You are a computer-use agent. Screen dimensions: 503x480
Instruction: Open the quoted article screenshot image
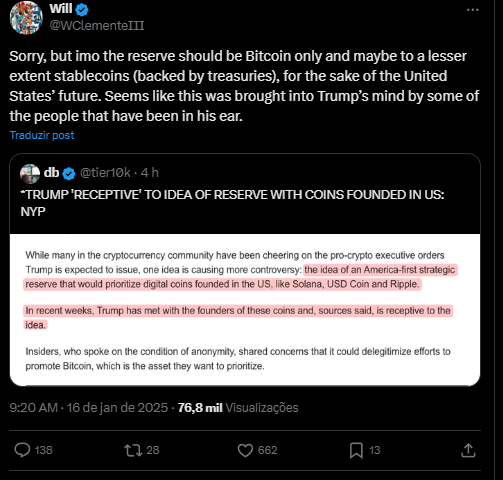[245, 310]
